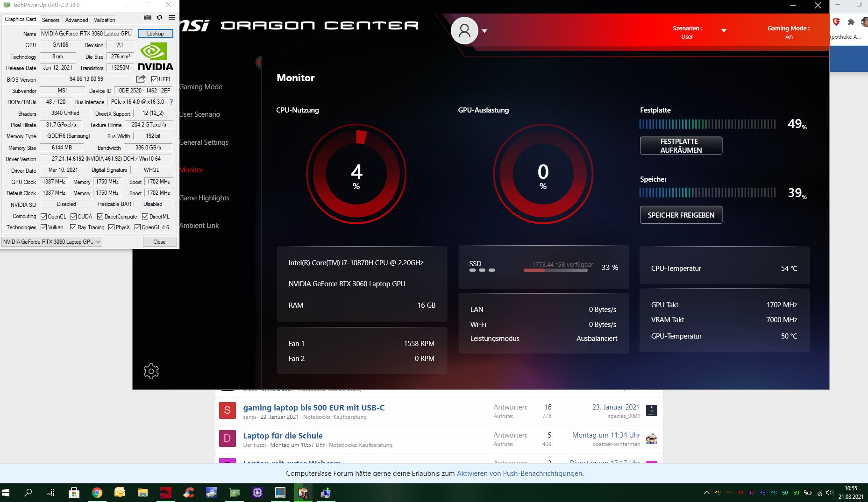Open Gaming Mode in the sidebar
Screen dimensions: 868x502
click(201, 87)
